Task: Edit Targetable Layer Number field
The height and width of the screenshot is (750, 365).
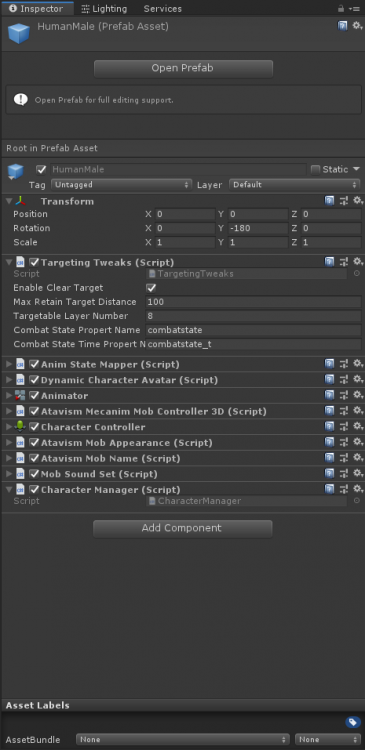Action: click(254, 316)
